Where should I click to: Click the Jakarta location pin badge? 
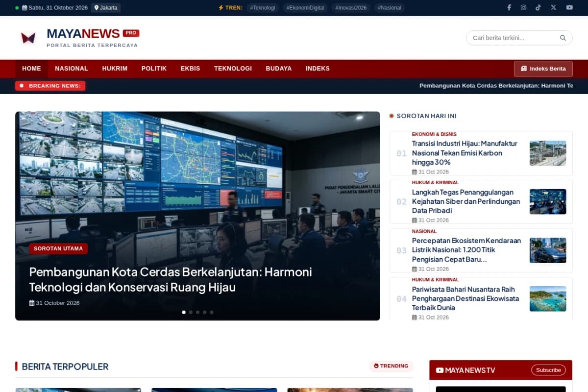click(106, 8)
